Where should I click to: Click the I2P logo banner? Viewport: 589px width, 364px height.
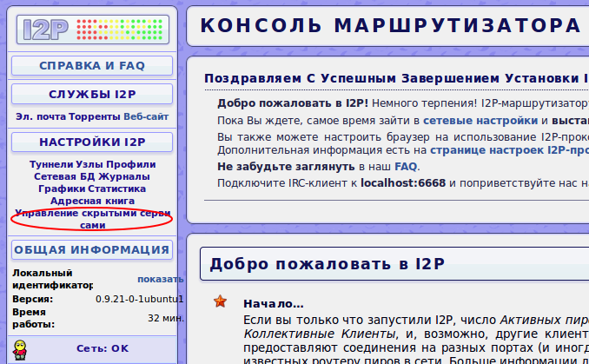tap(93, 30)
